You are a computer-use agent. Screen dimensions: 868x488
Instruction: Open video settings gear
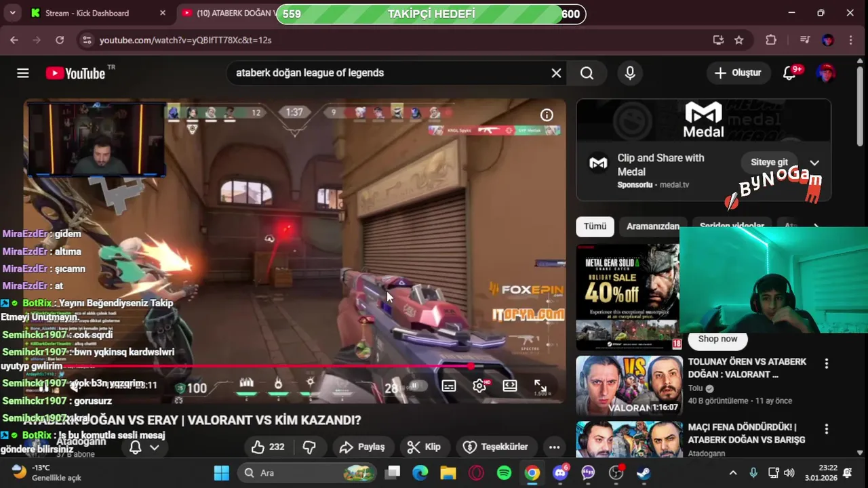coord(479,386)
